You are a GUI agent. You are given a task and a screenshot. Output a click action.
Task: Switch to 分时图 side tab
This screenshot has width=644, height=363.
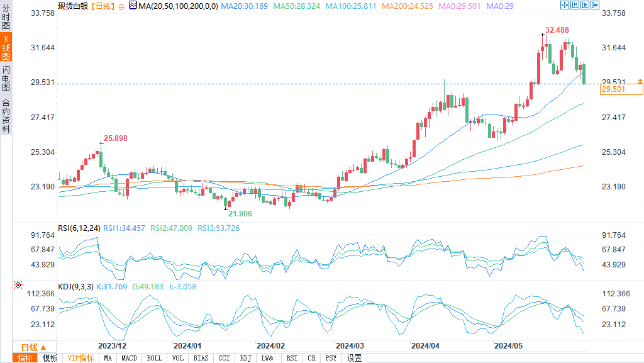click(6, 17)
